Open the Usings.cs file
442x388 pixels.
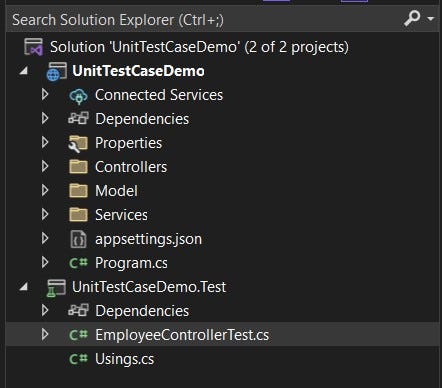(124, 359)
